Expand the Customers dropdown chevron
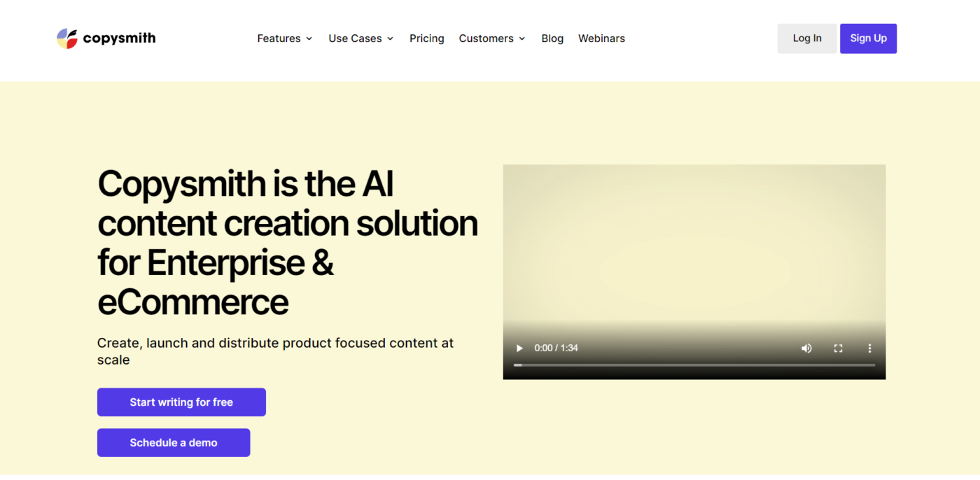The height and width of the screenshot is (480, 980). pyautogui.click(x=522, y=39)
